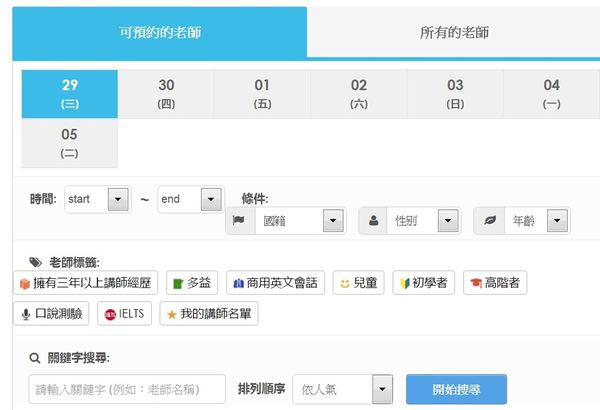The image size is (600, 410).
Task: Choose date 01 (五)
Action: [262, 93]
